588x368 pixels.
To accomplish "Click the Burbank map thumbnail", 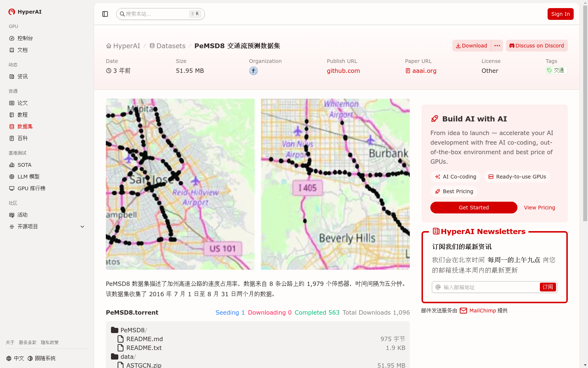I will point(335,184).
